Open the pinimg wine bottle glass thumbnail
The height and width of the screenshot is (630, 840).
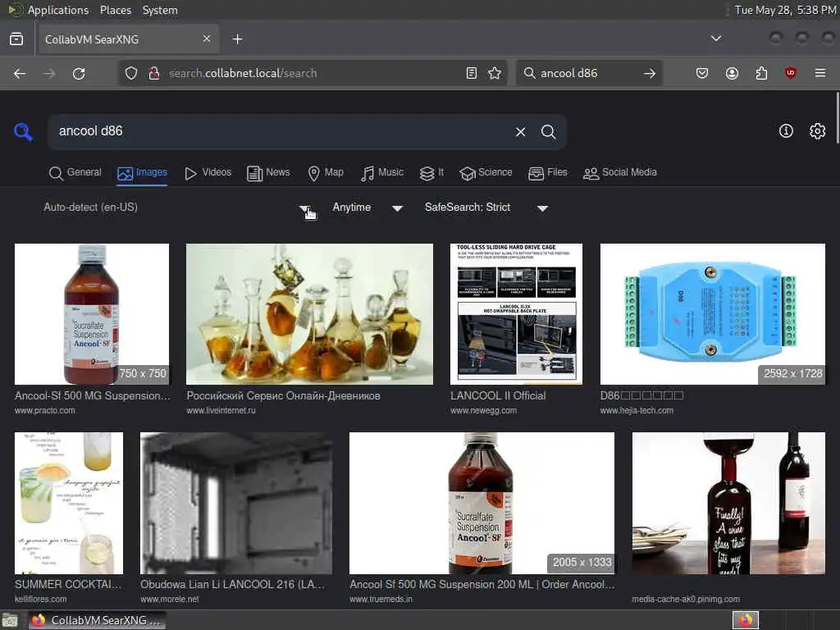(x=728, y=503)
